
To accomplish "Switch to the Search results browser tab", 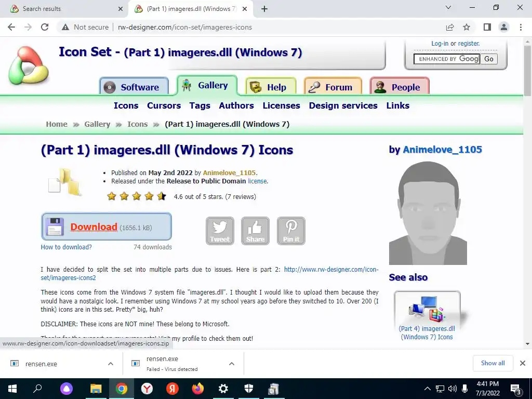I will [64, 9].
